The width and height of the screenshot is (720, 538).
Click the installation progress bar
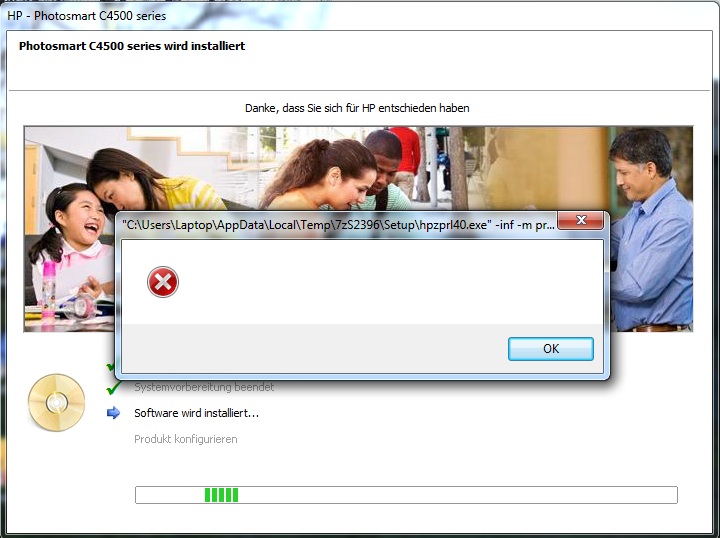point(406,495)
